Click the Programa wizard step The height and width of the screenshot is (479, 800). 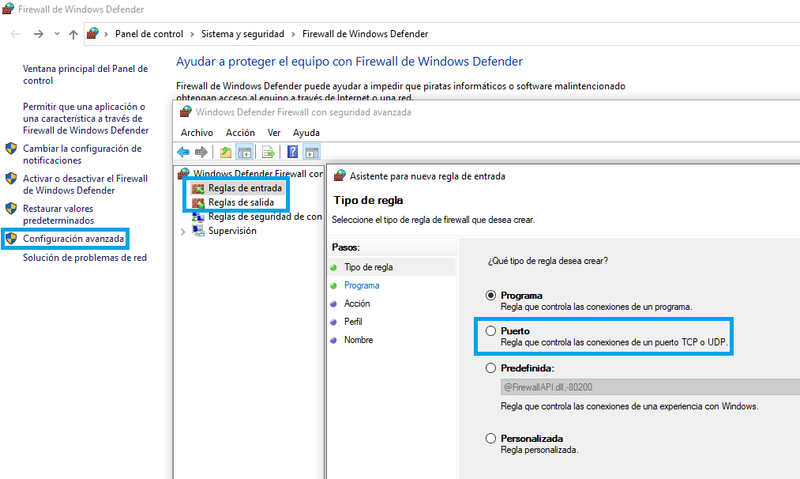pyautogui.click(x=362, y=285)
